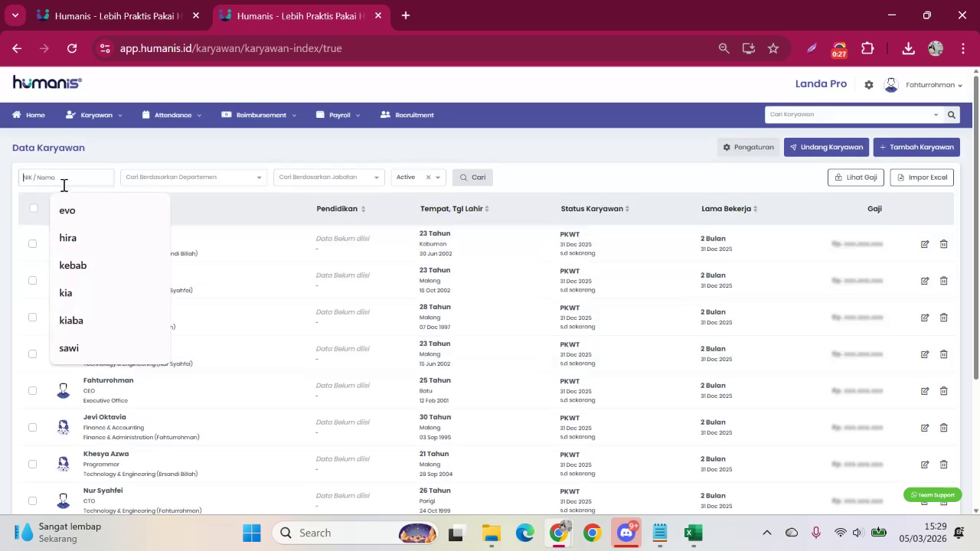This screenshot has height=551, width=980.
Task: Edit the employee born 15 Jun 2002
Action: pos(925,354)
